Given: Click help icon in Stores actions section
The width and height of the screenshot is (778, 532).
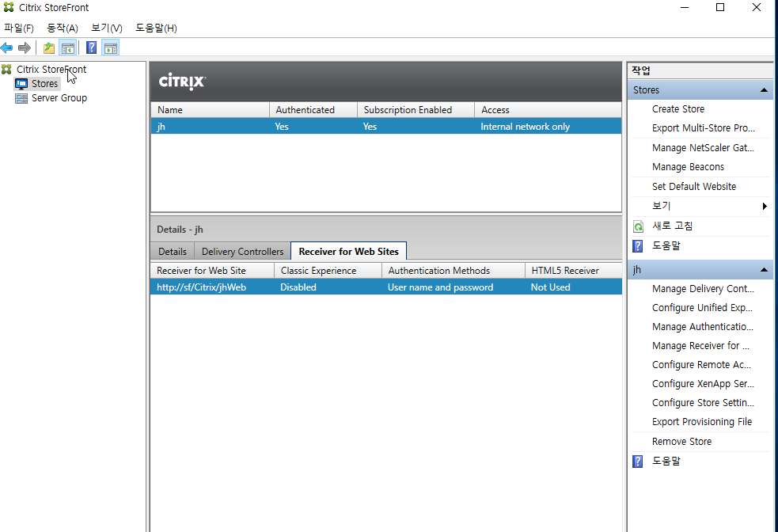Looking at the screenshot, I should [638, 245].
